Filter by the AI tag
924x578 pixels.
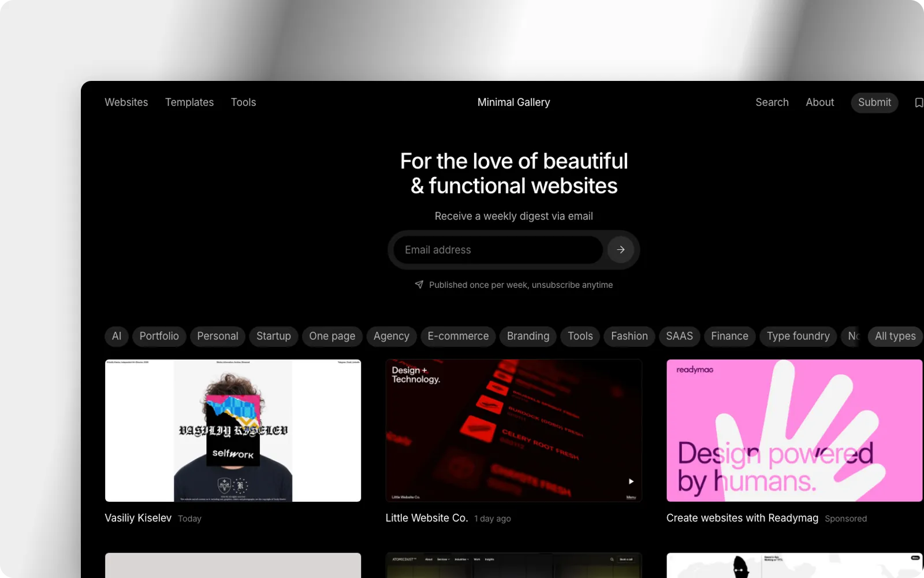pos(117,336)
